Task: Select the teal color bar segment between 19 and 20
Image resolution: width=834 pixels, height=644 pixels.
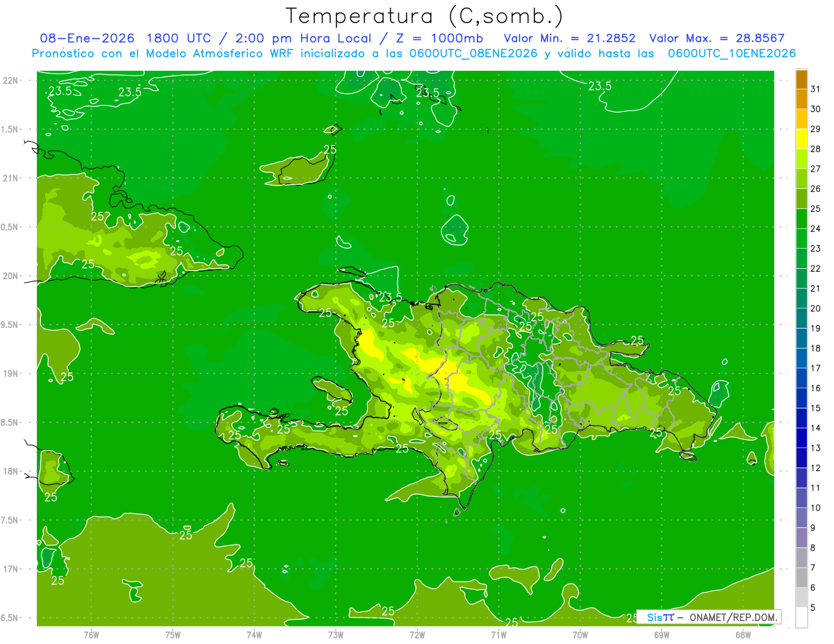Action: click(x=801, y=318)
